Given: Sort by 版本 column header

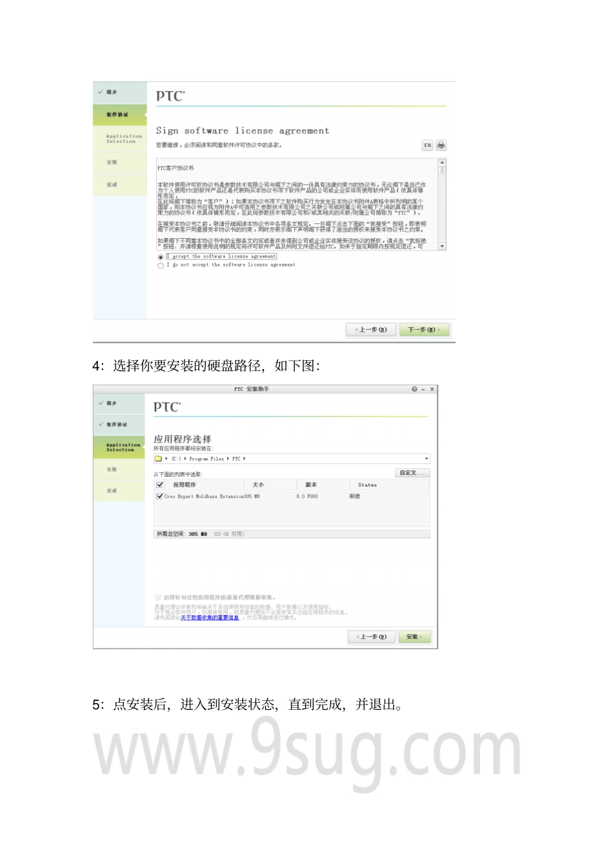Looking at the screenshot, I should pos(311,485).
